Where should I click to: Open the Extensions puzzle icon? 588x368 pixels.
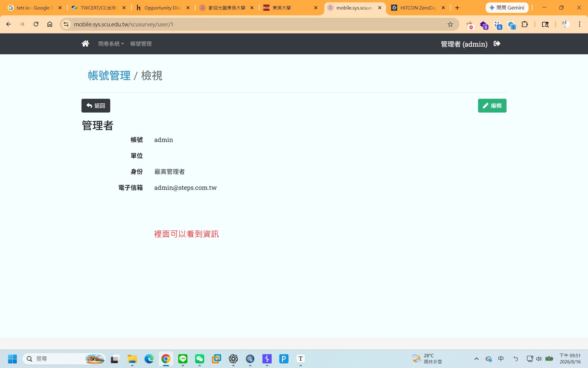point(525,24)
